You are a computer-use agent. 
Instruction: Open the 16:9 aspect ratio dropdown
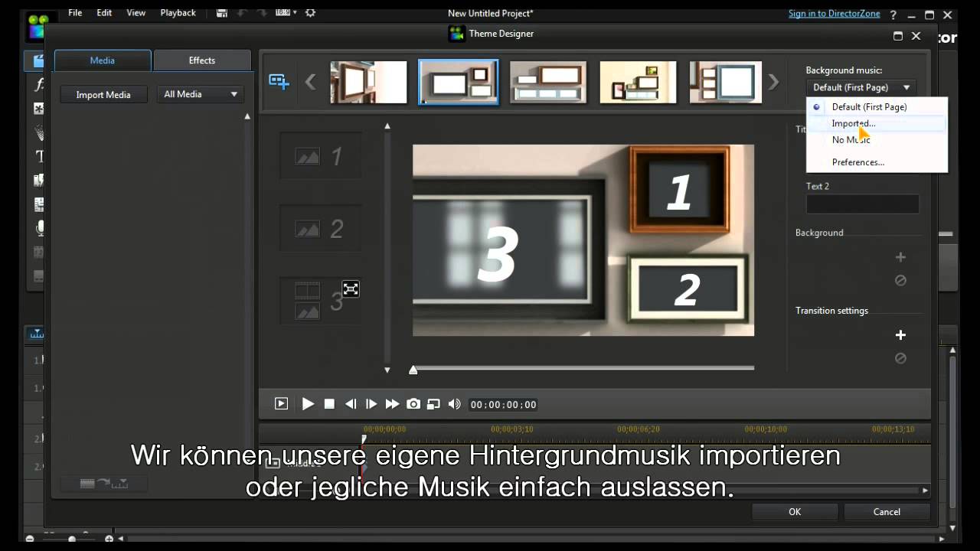pyautogui.click(x=286, y=13)
